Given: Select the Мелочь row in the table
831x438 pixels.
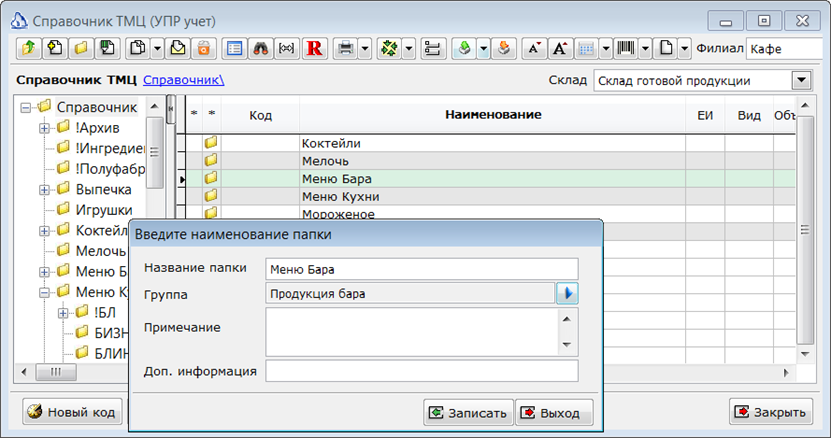Looking at the screenshot, I should pyautogui.click(x=491, y=161).
